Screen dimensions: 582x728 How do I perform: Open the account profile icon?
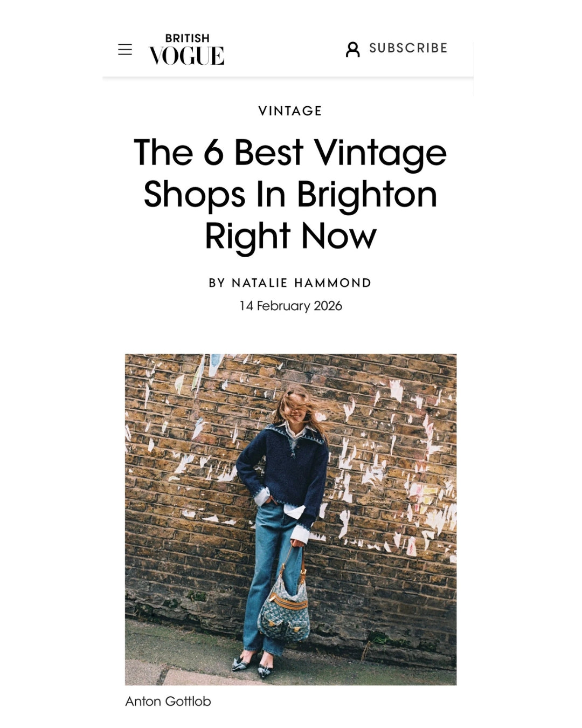click(x=352, y=49)
